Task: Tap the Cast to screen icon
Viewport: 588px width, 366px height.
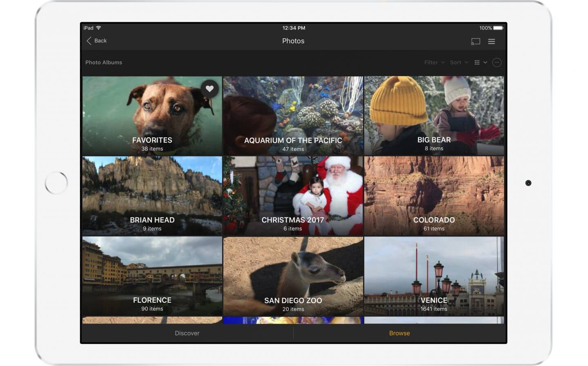Action: (x=475, y=41)
